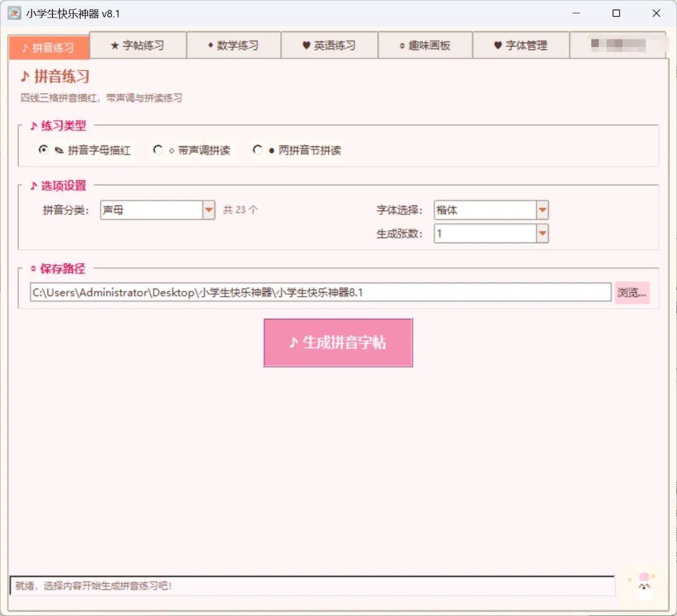Expand the 生成张数 dropdown arrow
This screenshot has width=677, height=616.
[x=542, y=234]
